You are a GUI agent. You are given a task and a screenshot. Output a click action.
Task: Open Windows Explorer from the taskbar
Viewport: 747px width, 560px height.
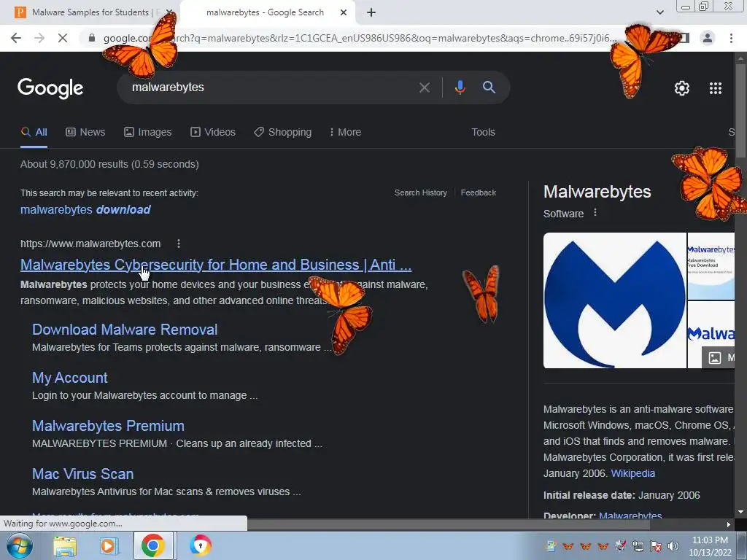pyautogui.click(x=64, y=546)
